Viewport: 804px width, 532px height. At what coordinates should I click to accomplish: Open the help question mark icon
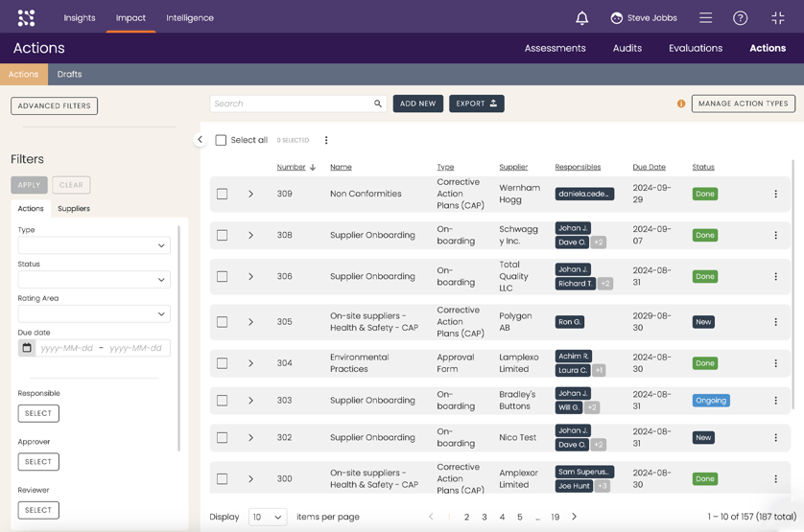tap(740, 18)
